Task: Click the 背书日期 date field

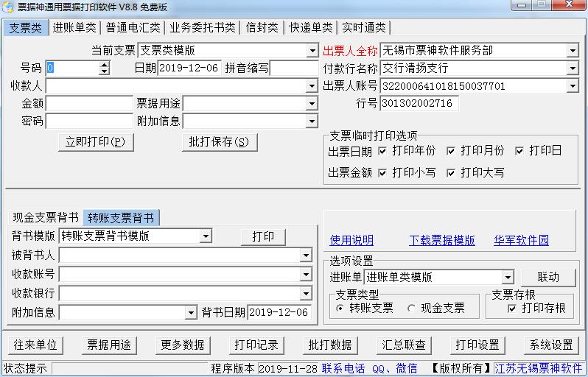Action: pos(279,312)
